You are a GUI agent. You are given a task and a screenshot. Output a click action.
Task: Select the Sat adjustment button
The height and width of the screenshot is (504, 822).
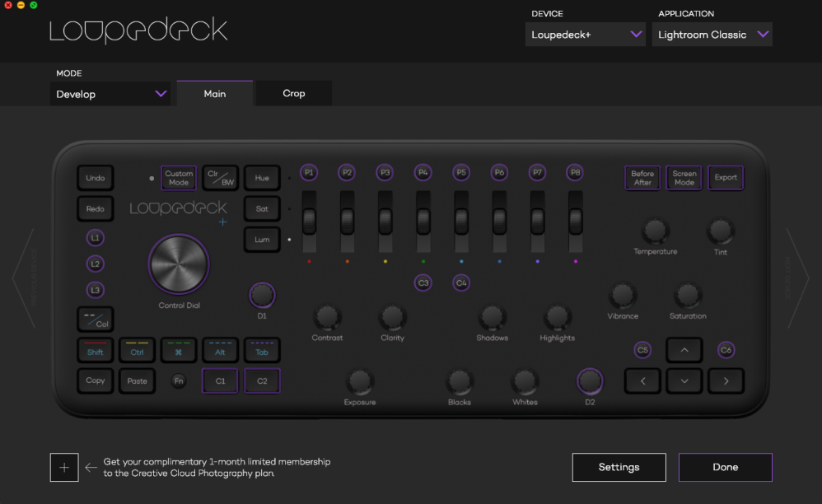pyautogui.click(x=262, y=208)
